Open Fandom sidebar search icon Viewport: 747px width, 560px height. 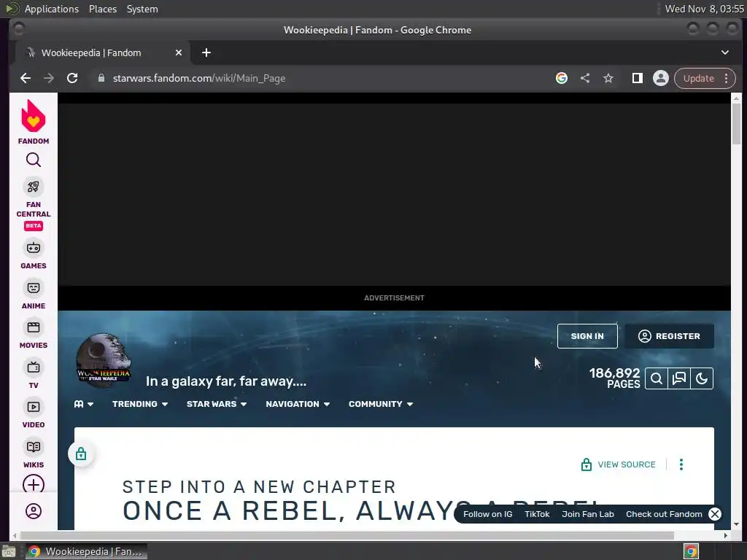[34, 160]
